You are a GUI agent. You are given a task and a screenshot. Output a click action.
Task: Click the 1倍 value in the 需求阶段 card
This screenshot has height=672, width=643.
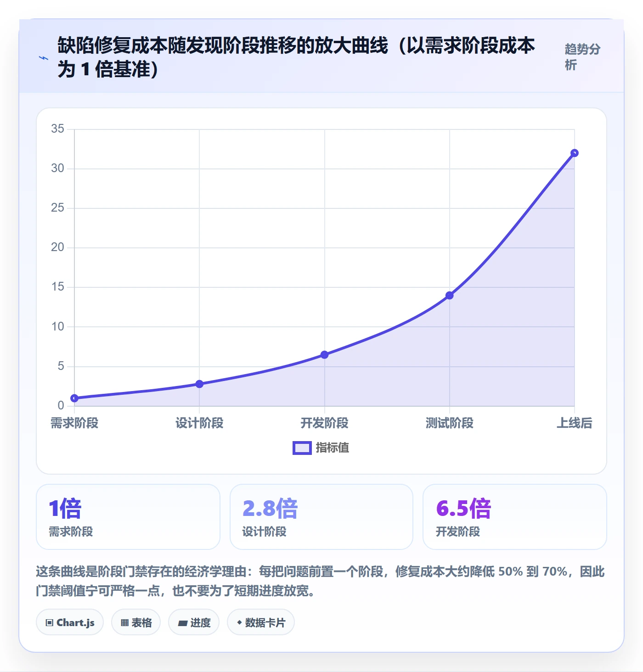[x=65, y=508]
